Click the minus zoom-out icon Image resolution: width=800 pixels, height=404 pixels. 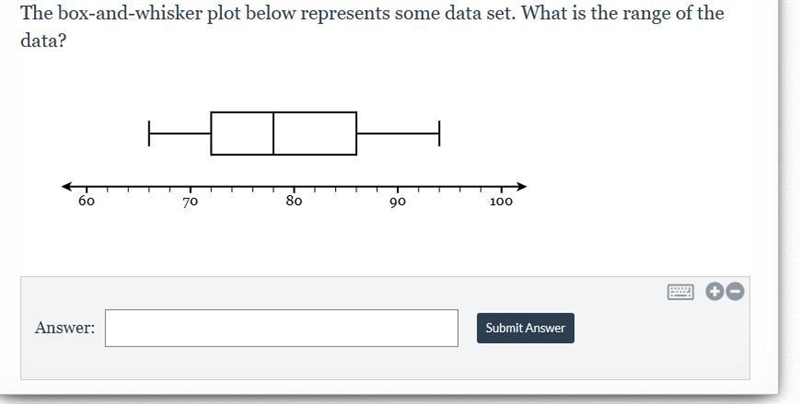pyautogui.click(x=735, y=292)
